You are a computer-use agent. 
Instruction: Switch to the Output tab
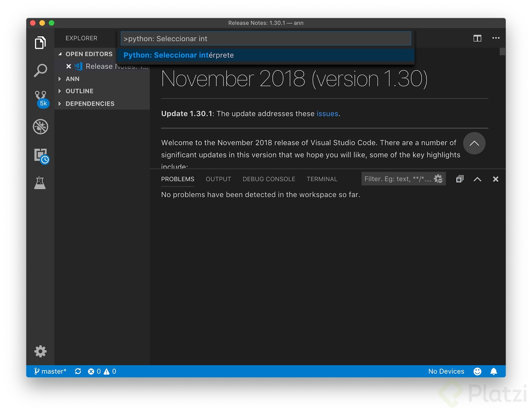coord(218,179)
